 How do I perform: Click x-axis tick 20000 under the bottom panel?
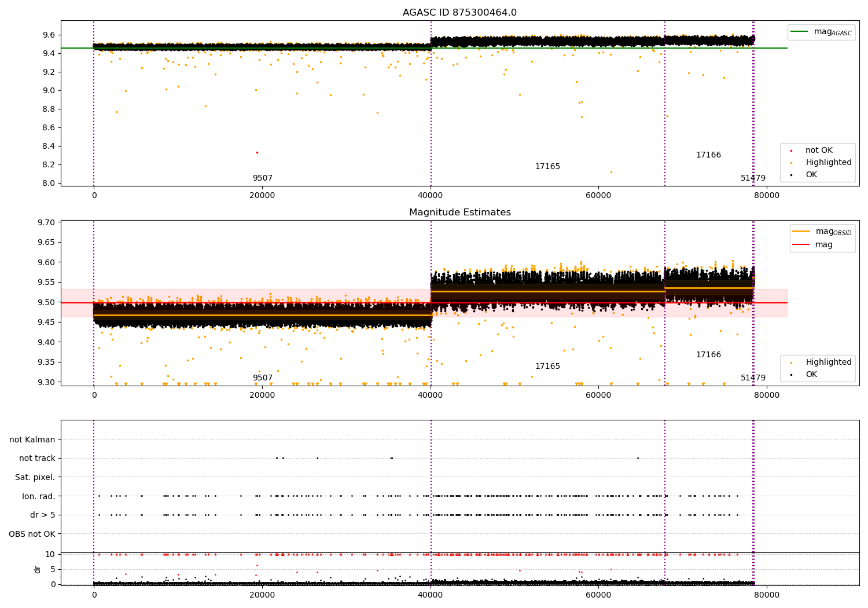click(262, 595)
